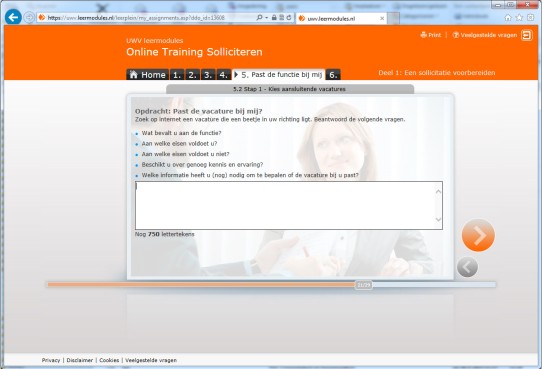Open the browser home icon
Viewport: 542px width, 369px height.
click(x=508, y=18)
